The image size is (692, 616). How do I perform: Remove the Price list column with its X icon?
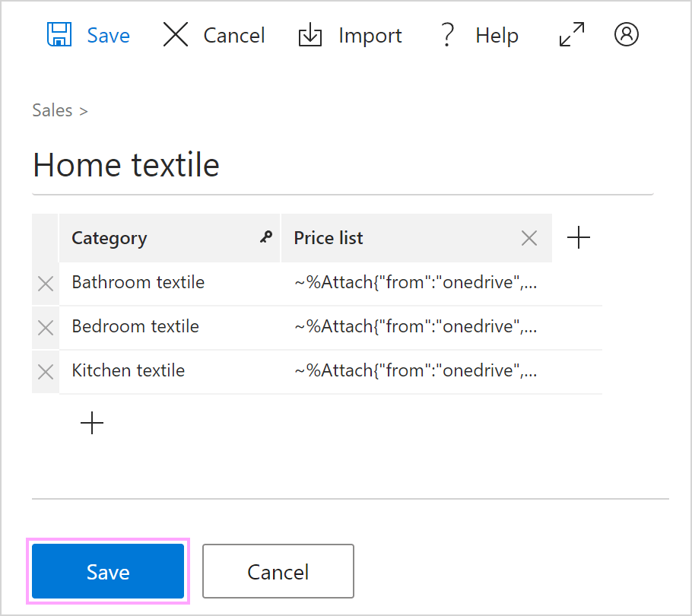(x=529, y=237)
